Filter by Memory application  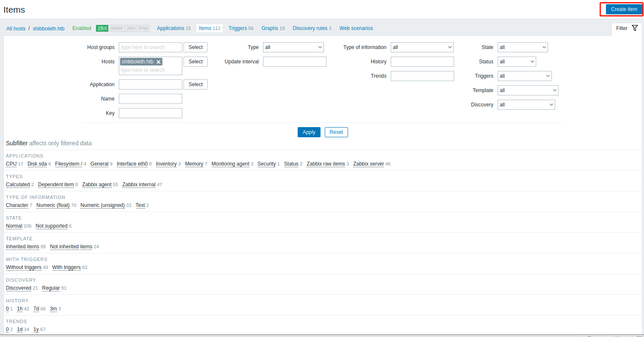[x=194, y=164]
